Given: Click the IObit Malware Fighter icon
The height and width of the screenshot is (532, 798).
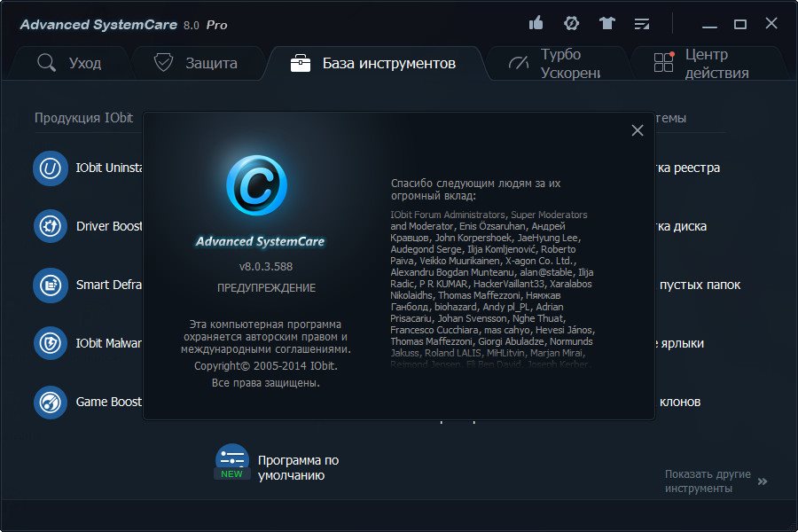Looking at the screenshot, I should tap(51, 343).
